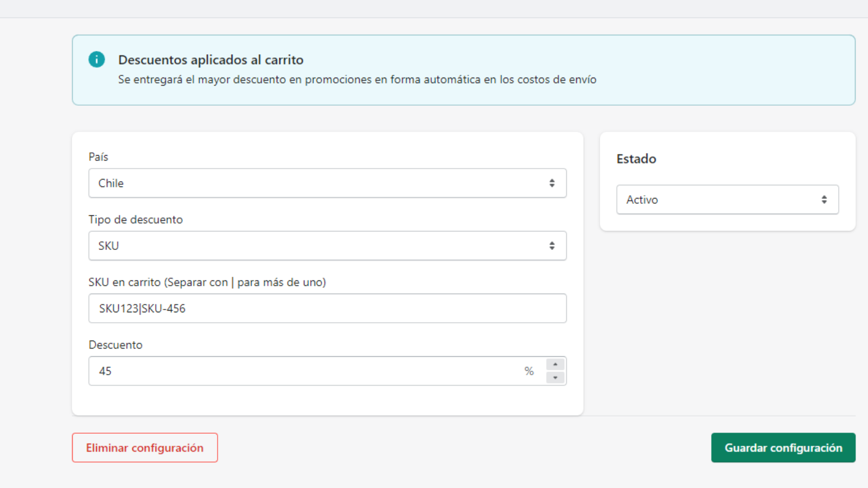Image resolution: width=868 pixels, height=488 pixels.
Task: Click the 'Tipo de descuento' field label
Action: coord(136,220)
